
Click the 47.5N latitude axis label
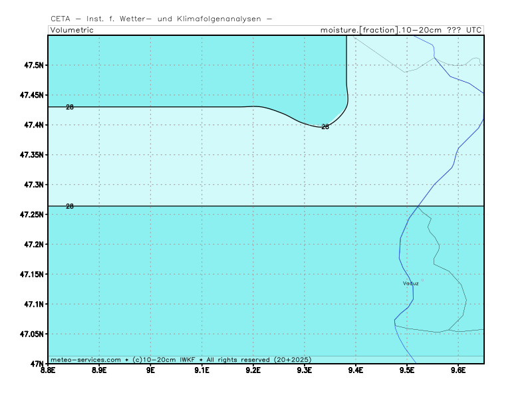32,65
